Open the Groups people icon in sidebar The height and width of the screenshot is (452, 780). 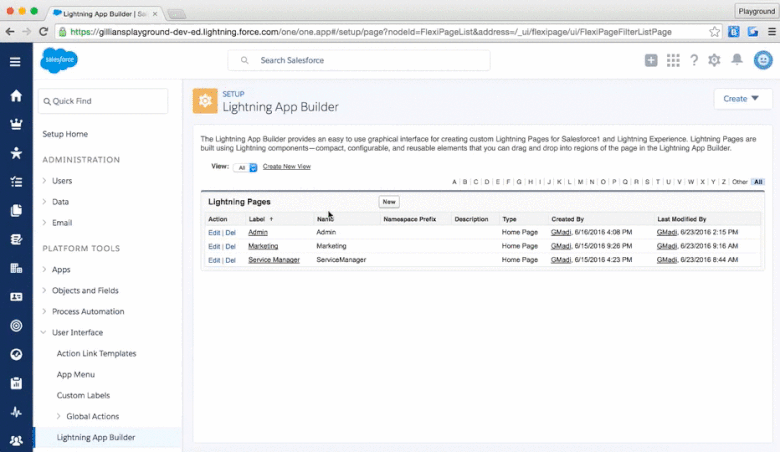click(16, 441)
